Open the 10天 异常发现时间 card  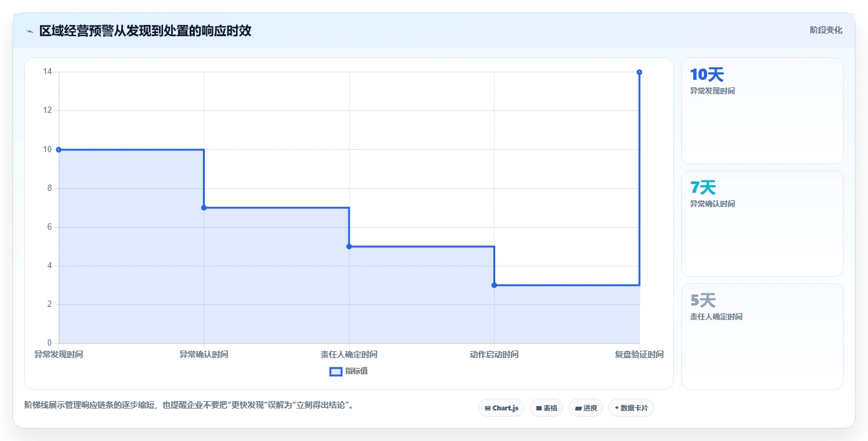click(762, 110)
